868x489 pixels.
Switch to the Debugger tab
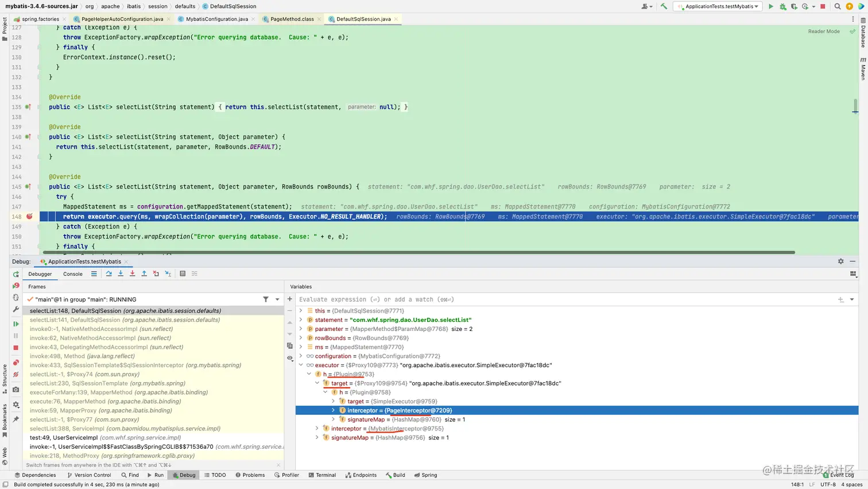click(40, 274)
